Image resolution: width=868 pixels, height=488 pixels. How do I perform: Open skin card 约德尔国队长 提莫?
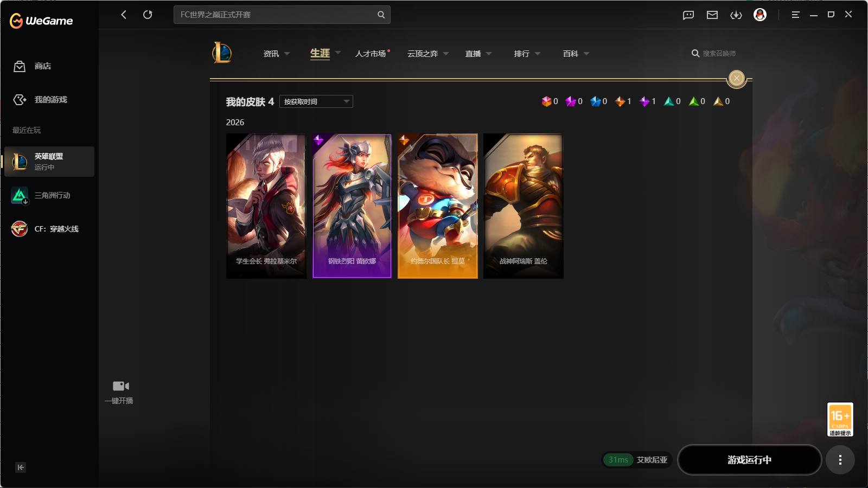pyautogui.click(x=438, y=206)
